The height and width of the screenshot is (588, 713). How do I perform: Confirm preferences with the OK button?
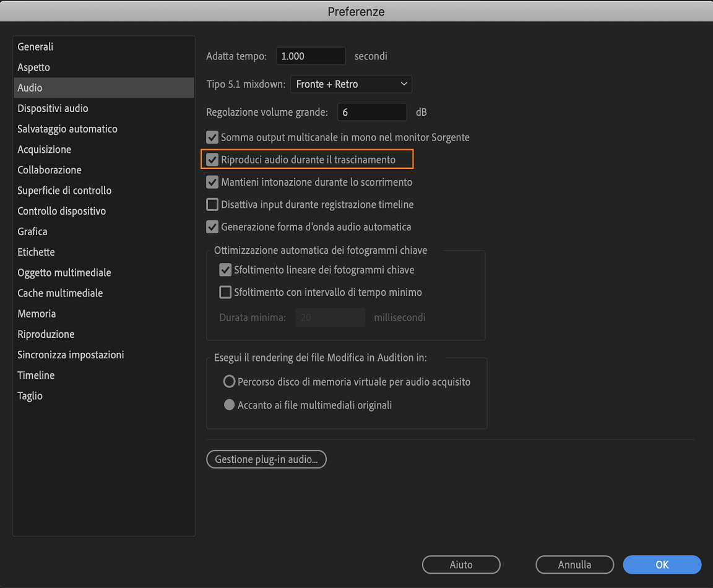coord(662,564)
